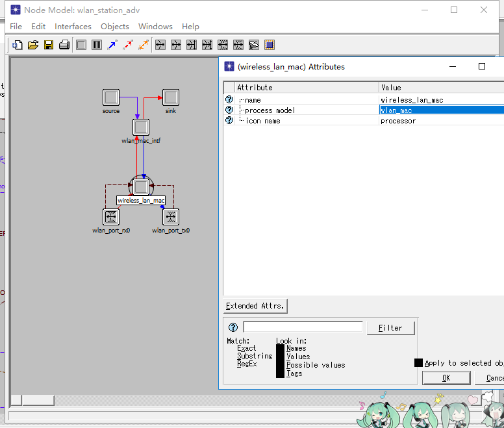The width and height of the screenshot is (504, 428).
Task: Click the name value wireless_lan_mac cell
Action: (x=441, y=100)
